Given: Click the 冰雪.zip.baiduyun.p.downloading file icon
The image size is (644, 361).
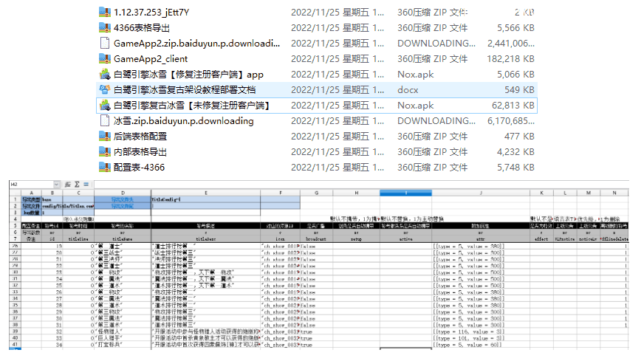Looking at the screenshot, I should pyautogui.click(x=105, y=121).
